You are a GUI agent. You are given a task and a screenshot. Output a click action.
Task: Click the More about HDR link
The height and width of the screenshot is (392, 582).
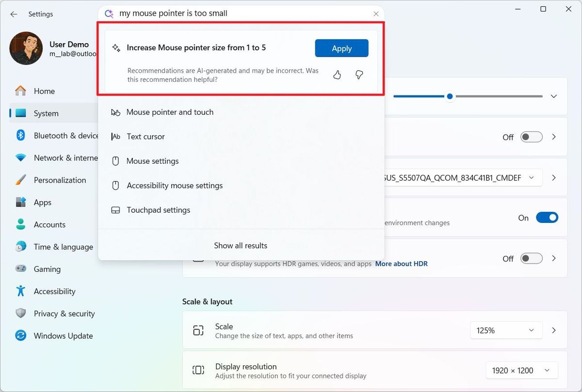tap(401, 264)
